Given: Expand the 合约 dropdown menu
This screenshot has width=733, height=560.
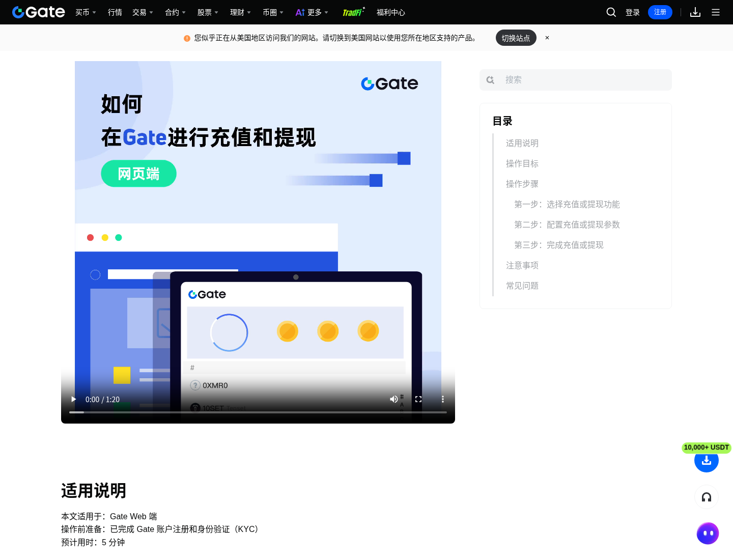Looking at the screenshot, I should coord(175,12).
